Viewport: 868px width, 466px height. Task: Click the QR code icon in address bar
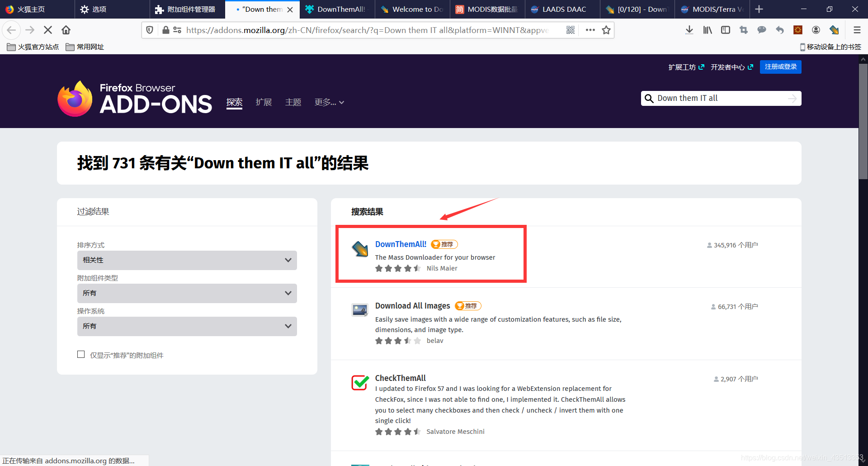coord(571,30)
